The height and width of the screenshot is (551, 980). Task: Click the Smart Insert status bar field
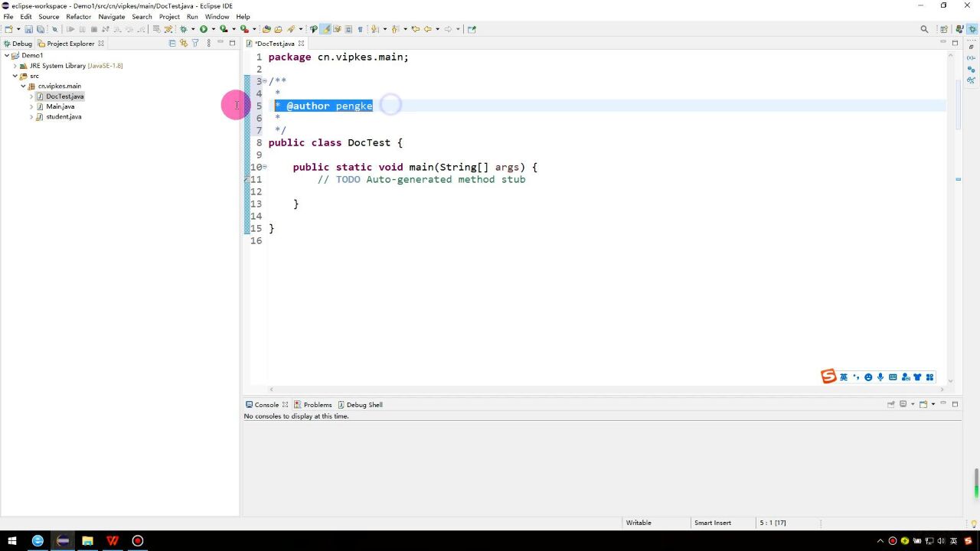[x=712, y=523]
